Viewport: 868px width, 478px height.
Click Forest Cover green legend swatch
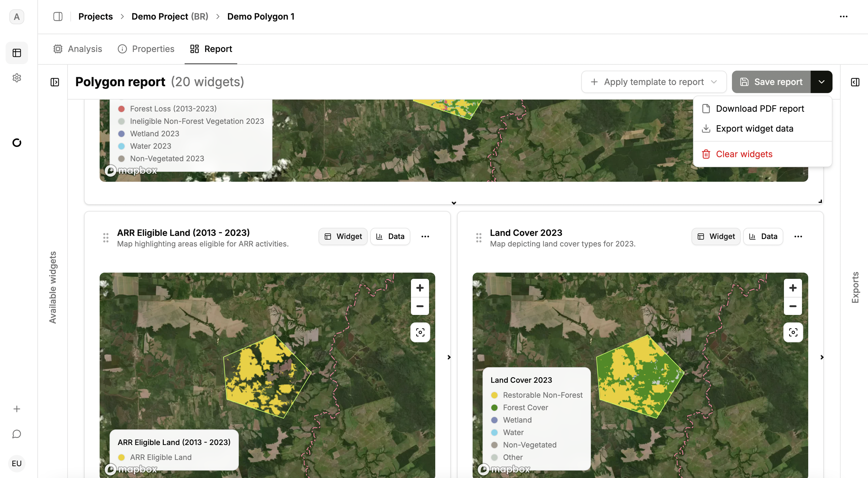click(494, 407)
